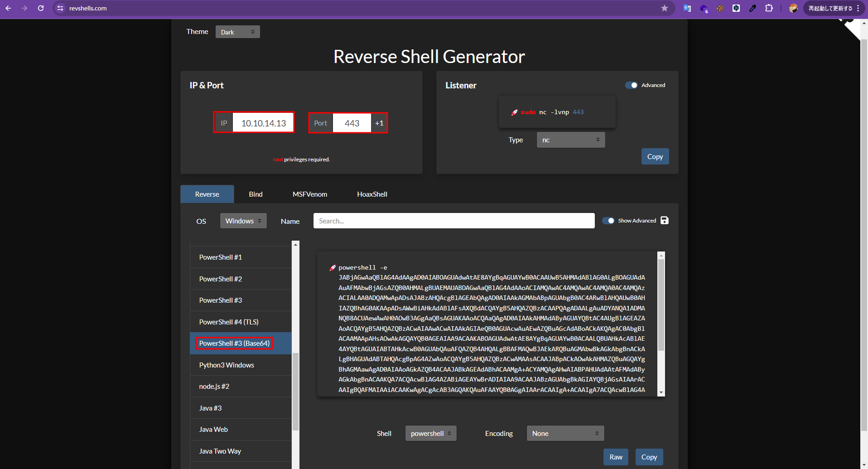
Task: Open the Google Translate extension
Action: click(x=687, y=8)
